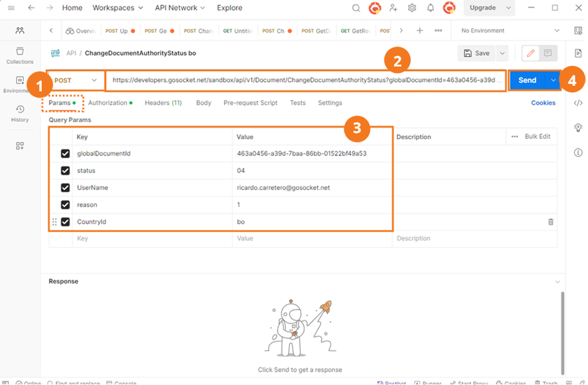
Task: Open Collections in the sidebar
Action: 20,56
